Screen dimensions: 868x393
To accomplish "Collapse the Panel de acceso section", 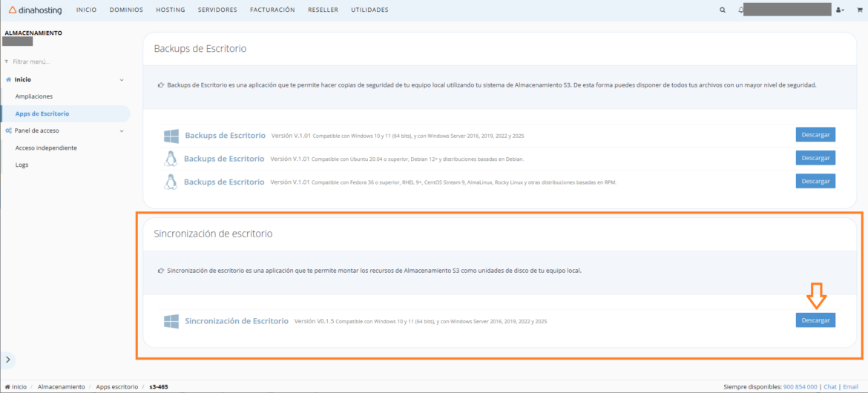I will tap(122, 131).
